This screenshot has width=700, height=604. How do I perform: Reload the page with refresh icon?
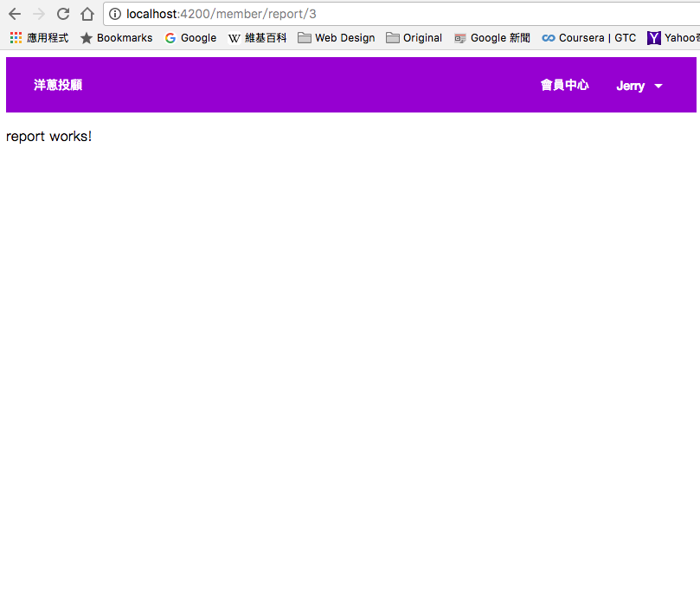point(63,15)
